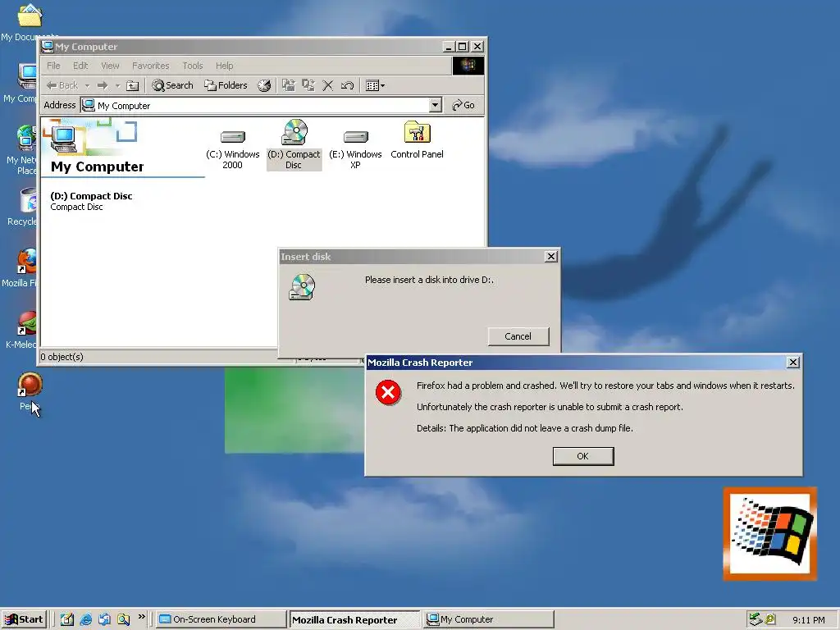Click the magnifier folder quick launch icon

coord(123,619)
